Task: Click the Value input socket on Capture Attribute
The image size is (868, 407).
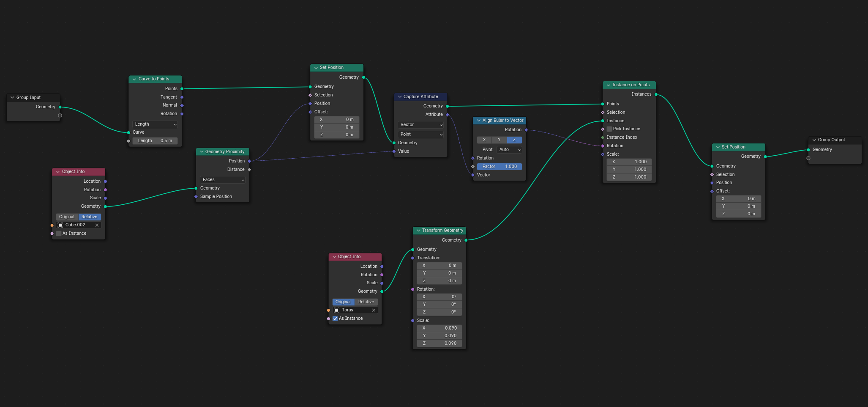Action: click(394, 151)
